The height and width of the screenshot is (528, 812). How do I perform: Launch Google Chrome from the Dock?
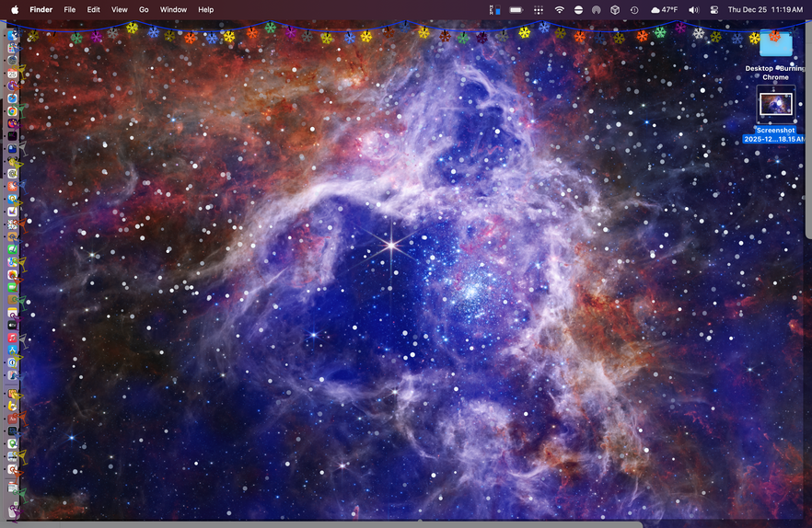pos(13,111)
